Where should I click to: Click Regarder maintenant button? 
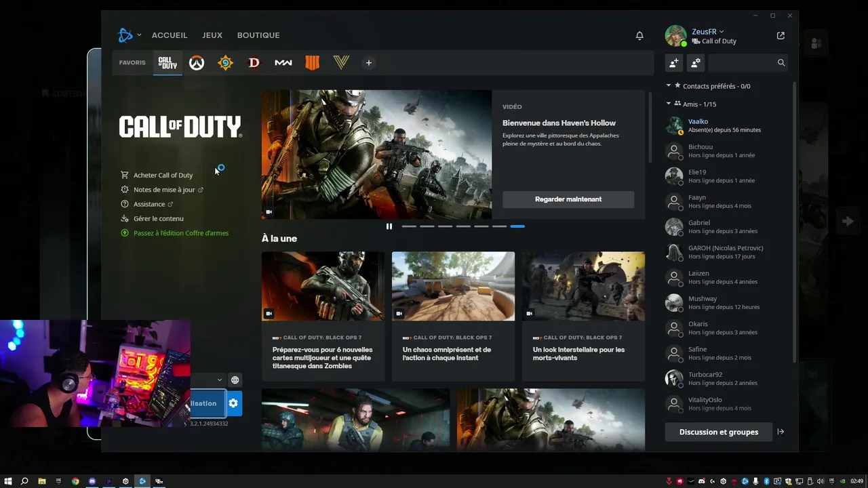pyautogui.click(x=568, y=199)
